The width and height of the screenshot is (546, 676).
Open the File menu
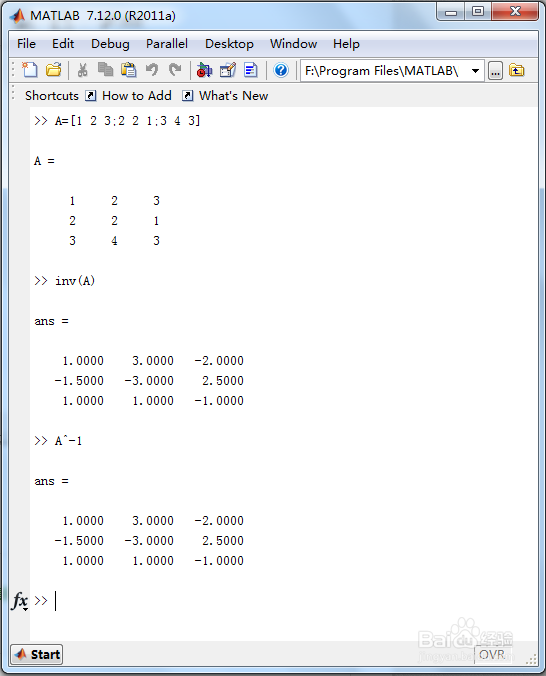[x=26, y=44]
